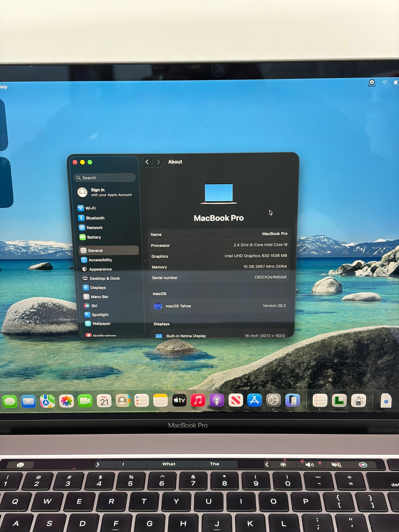The width and height of the screenshot is (399, 532).
Task: Open the green L app in Dock
Action: pyautogui.click(x=339, y=400)
